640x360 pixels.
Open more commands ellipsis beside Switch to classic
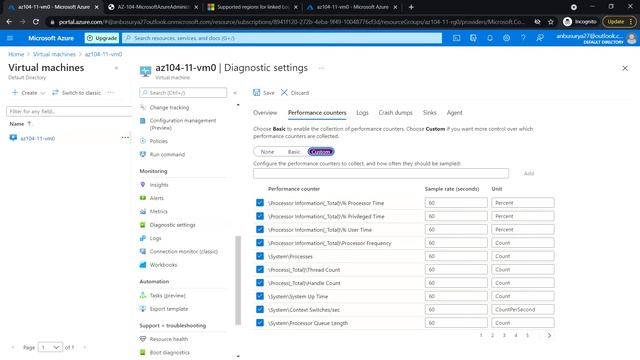111,93
